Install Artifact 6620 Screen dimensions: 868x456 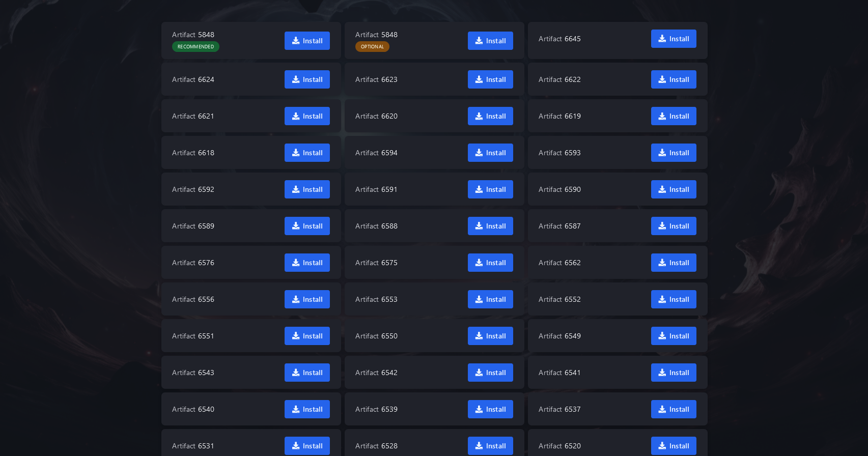point(490,116)
